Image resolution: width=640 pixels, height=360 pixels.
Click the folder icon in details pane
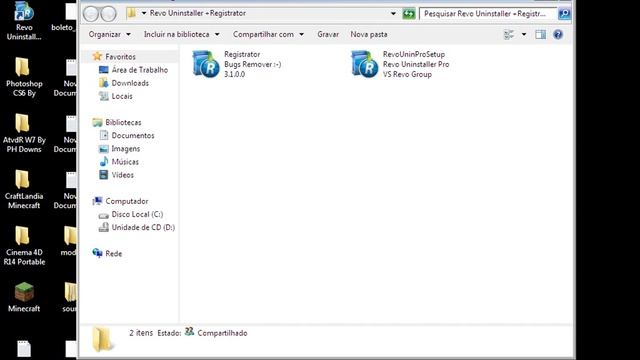tap(102, 338)
